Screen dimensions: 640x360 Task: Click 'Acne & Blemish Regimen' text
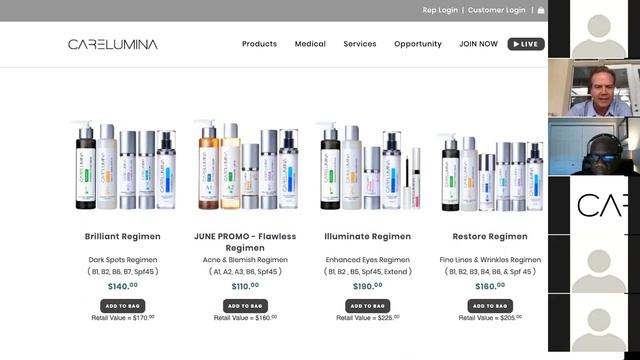[245, 260]
